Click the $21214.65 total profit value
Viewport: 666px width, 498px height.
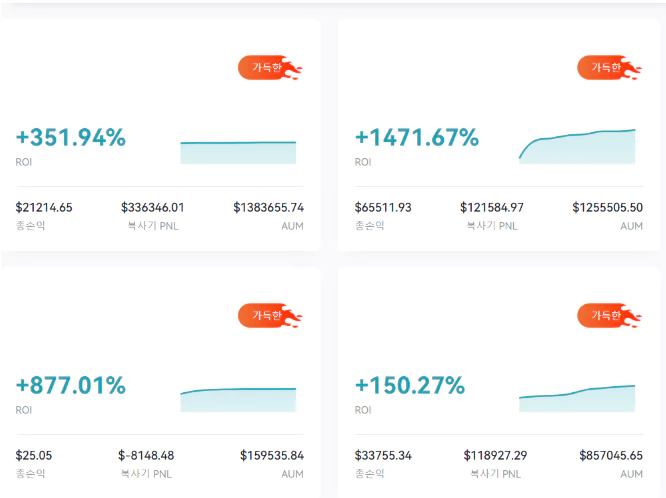pyautogui.click(x=44, y=208)
